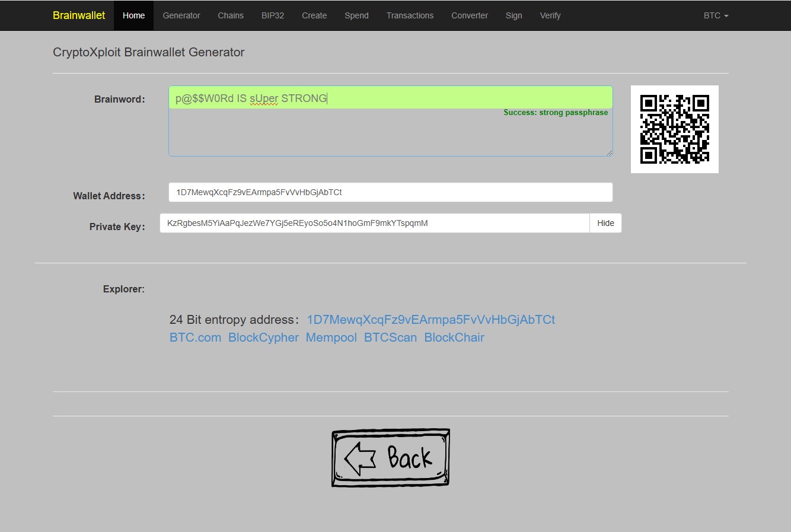
Task: Open the address on BlockCypher
Action: click(263, 337)
